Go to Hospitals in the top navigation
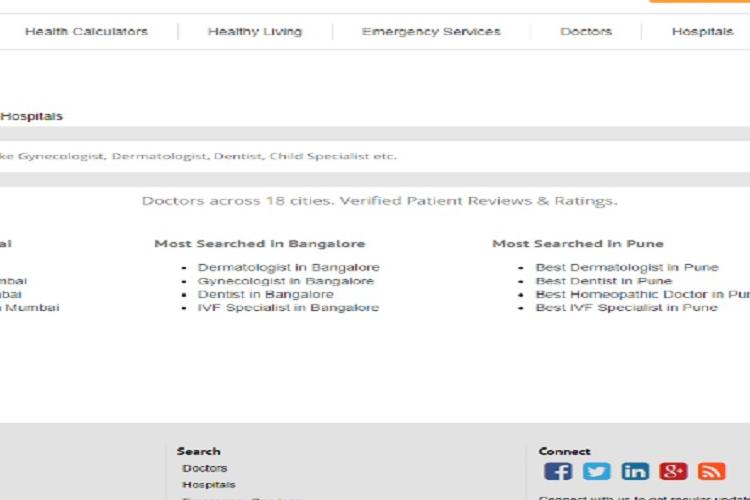 (x=702, y=32)
